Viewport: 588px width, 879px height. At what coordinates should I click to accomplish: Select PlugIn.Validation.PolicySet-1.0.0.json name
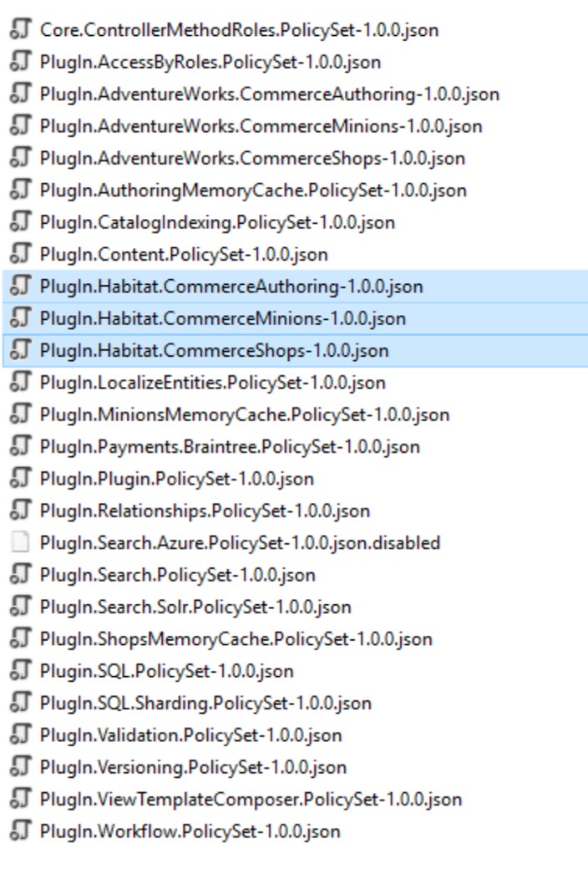pyautogui.click(x=191, y=735)
